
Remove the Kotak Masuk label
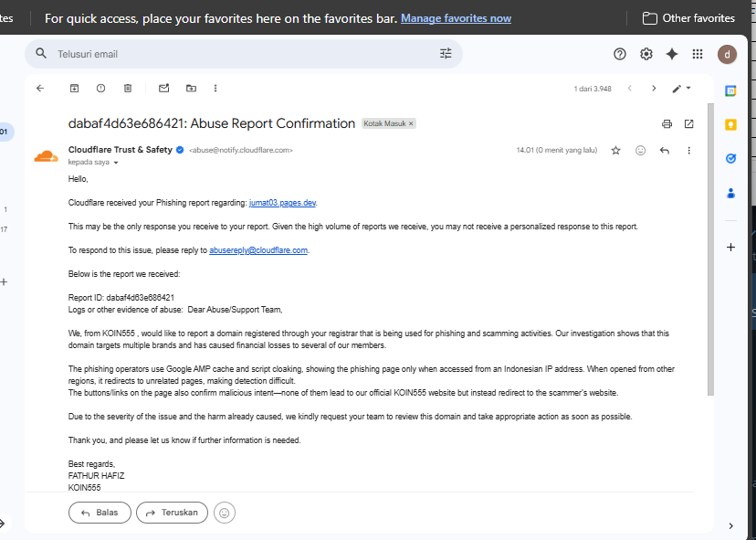(411, 123)
